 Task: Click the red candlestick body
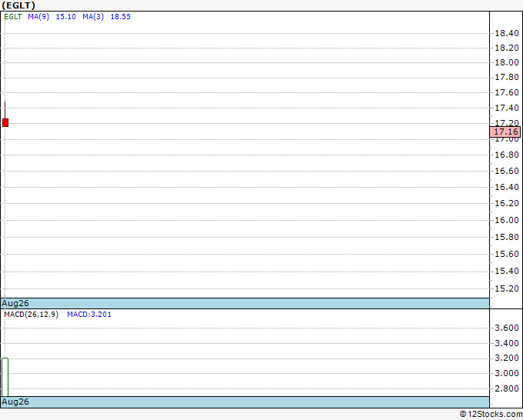point(5,122)
